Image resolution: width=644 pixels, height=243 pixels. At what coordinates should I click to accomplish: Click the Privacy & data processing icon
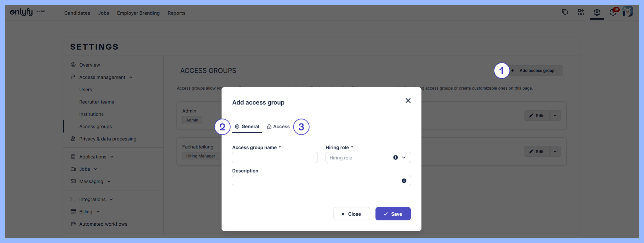73,138
